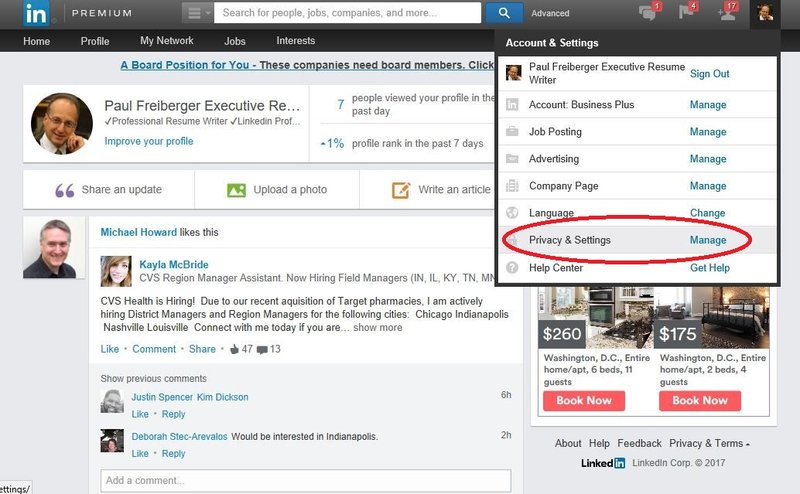Like Kayla McBride's post
This screenshot has width=800, height=494.
click(x=110, y=349)
